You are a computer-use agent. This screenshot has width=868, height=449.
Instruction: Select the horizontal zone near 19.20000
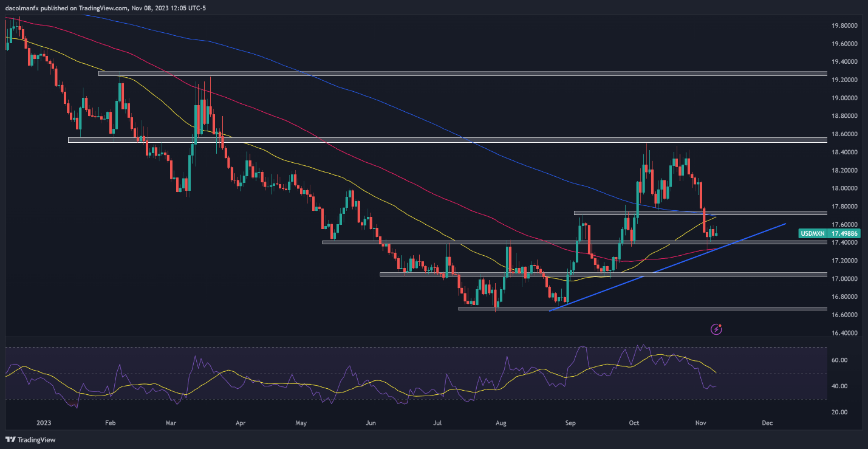click(462, 74)
